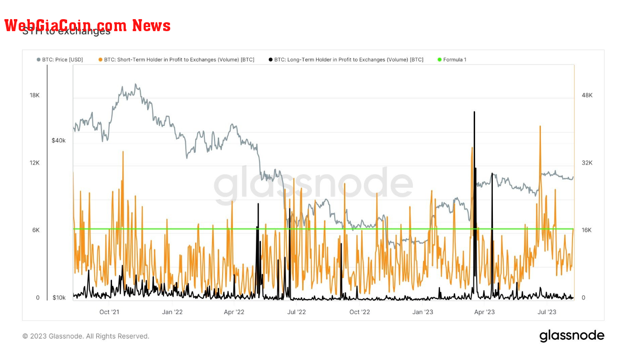Click the Oct '22 x-axis label
The image size is (644, 359).
pos(360,312)
